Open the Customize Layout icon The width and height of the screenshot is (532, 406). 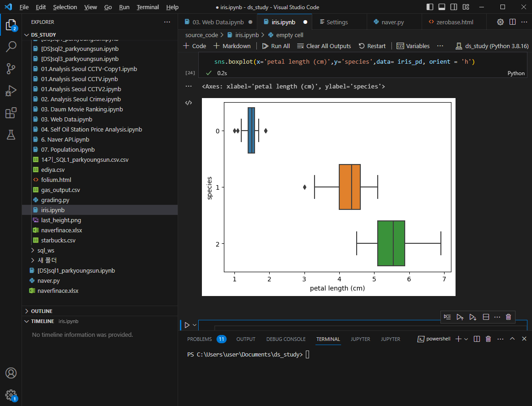(x=466, y=7)
